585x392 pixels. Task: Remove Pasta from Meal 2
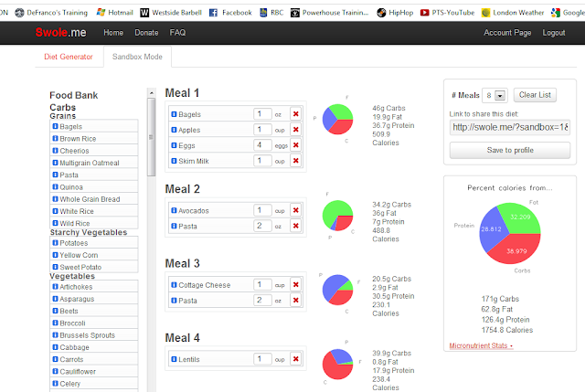click(296, 226)
